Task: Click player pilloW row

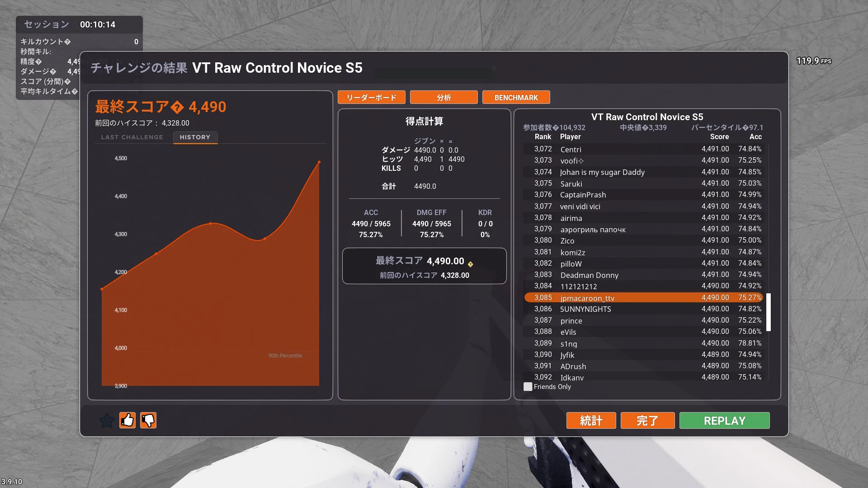Action: (x=643, y=263)
